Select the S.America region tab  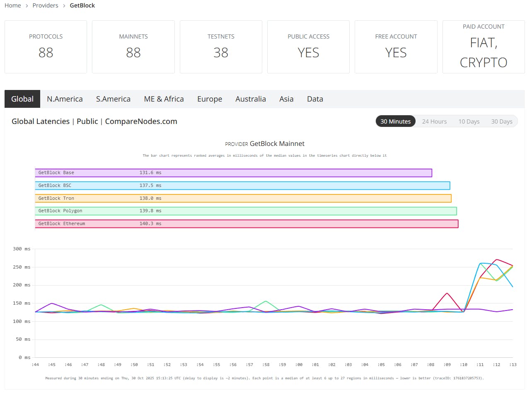tap(113, 99)
